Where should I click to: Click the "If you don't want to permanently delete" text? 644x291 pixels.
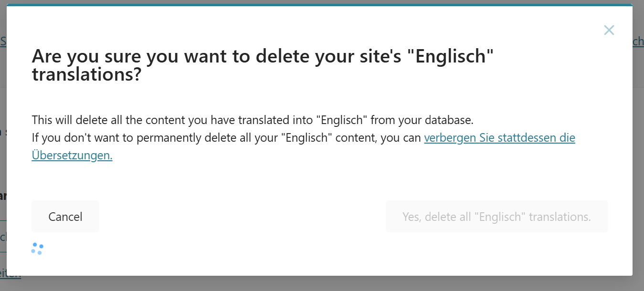pyautogui.click(x=227, y=138)
